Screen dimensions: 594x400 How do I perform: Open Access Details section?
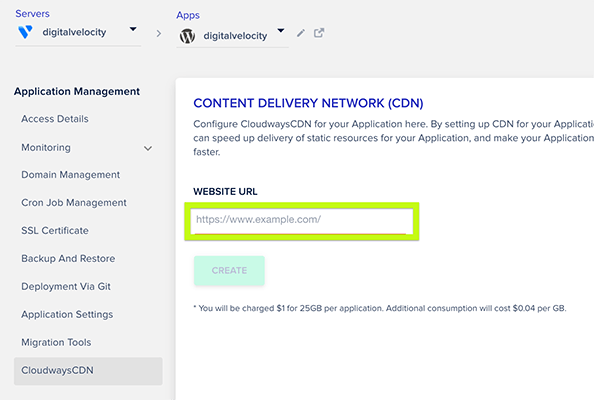click(55, 119)
